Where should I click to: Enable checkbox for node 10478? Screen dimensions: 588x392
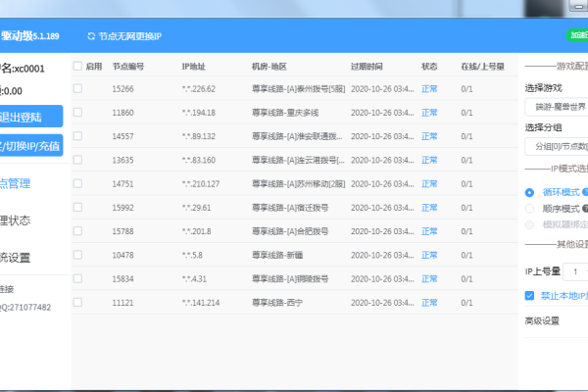click(77, 255)
